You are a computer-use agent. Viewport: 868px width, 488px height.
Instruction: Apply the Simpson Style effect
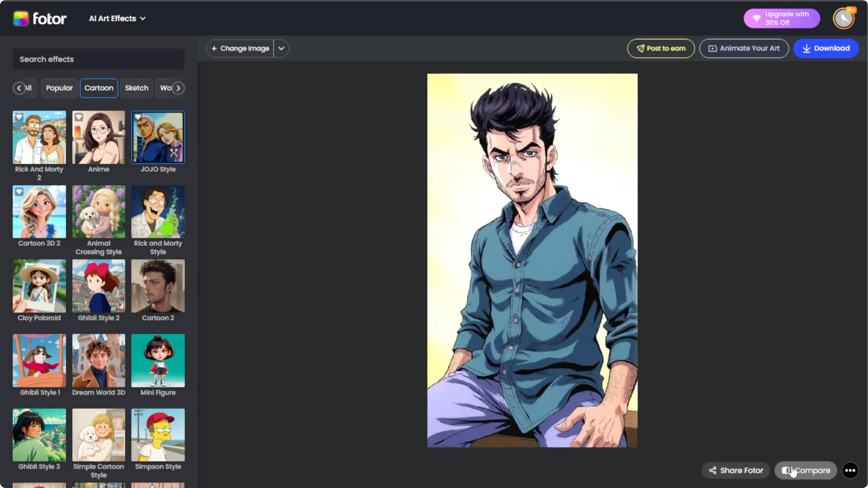click(158, 435)
